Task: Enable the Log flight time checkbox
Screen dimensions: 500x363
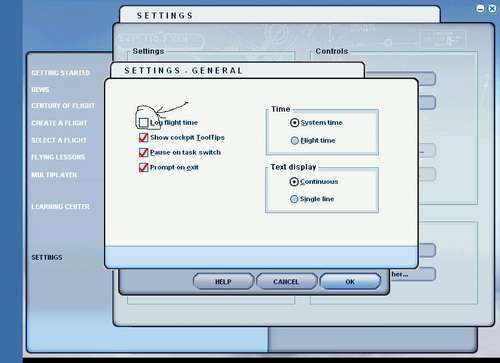Action: click(143, 123)
